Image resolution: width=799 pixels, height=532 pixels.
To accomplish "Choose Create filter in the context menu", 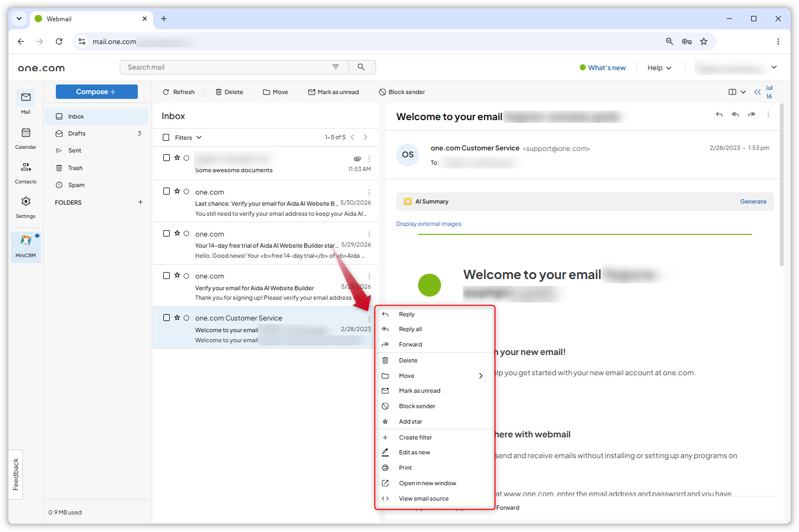I will (x=435, y=437).
